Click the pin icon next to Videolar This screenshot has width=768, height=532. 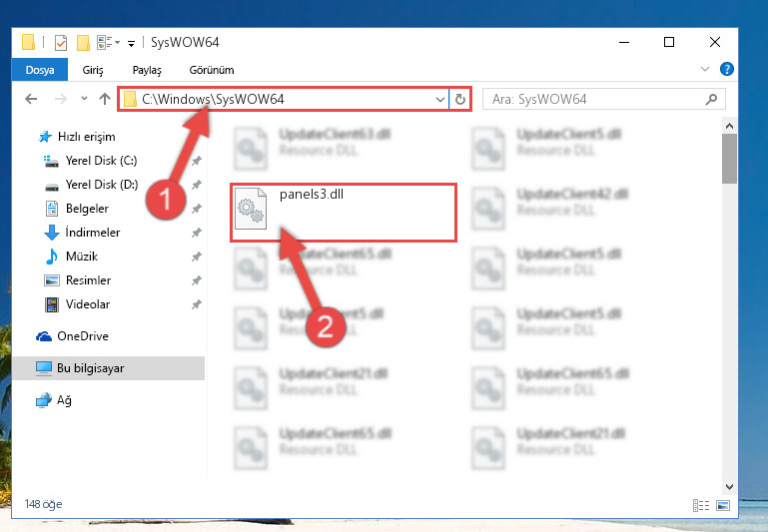click(196, 304)
